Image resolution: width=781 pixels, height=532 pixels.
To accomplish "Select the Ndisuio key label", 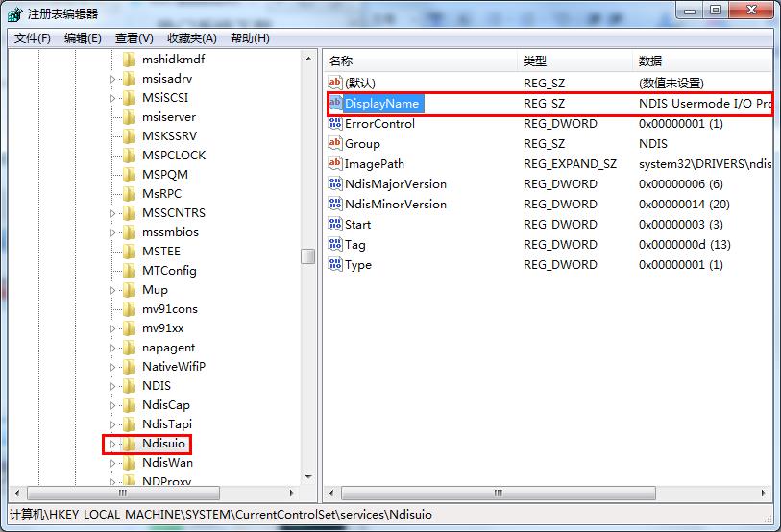I will click(x=163, y=444).
